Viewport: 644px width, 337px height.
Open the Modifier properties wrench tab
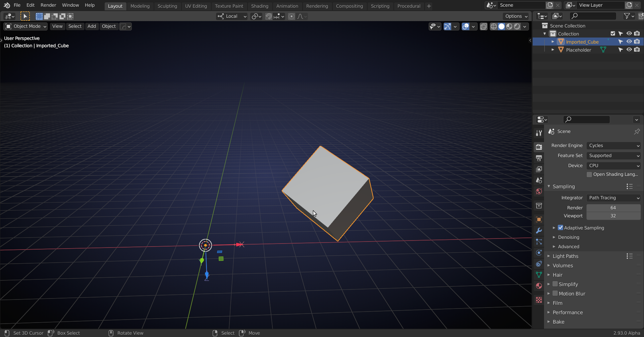(x=539, y=230)
